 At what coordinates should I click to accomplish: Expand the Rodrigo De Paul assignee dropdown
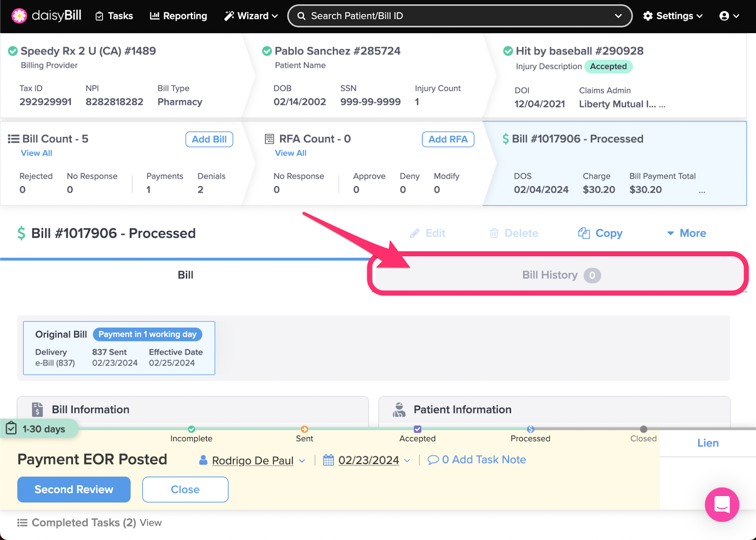(302, 461)
